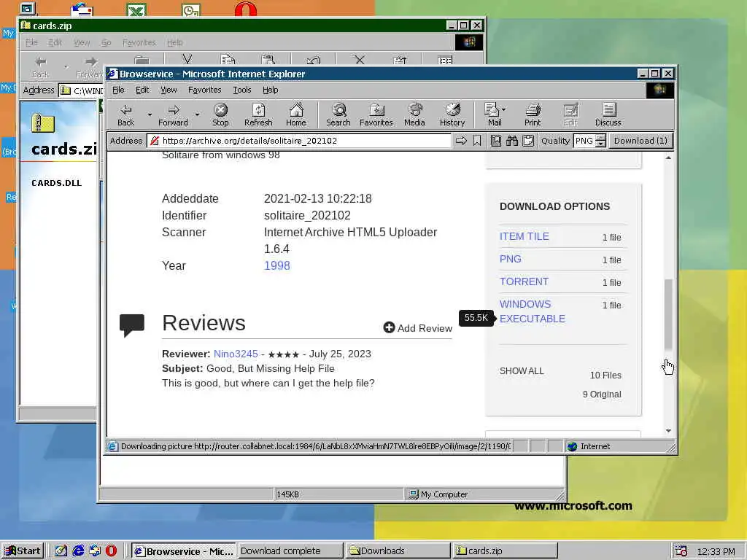This screenshot has width=747, height=560.
Task: Click the Quality PNG value field
Action: click(584, 141)
